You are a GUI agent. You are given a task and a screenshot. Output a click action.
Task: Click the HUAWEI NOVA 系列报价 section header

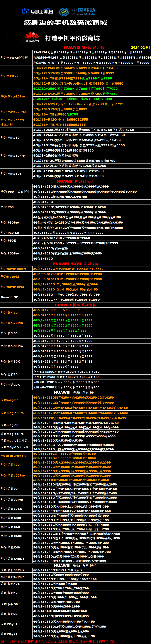(x=75, y=264)
